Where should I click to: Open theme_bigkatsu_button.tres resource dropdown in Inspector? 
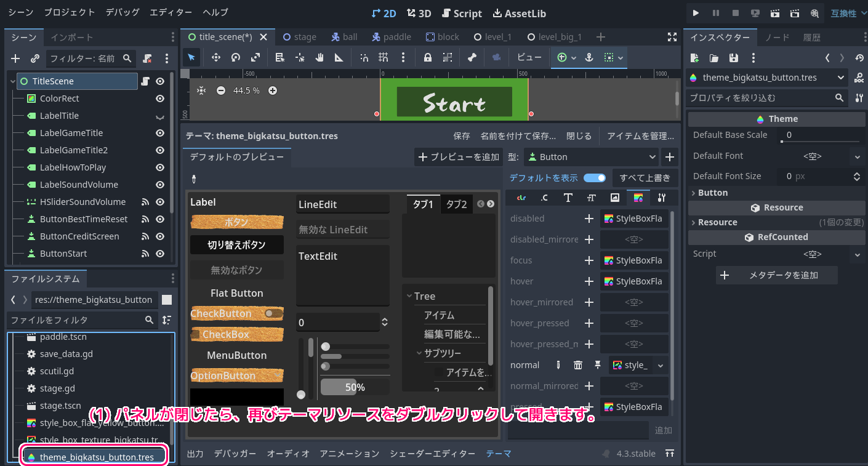(x=767, y=78)
